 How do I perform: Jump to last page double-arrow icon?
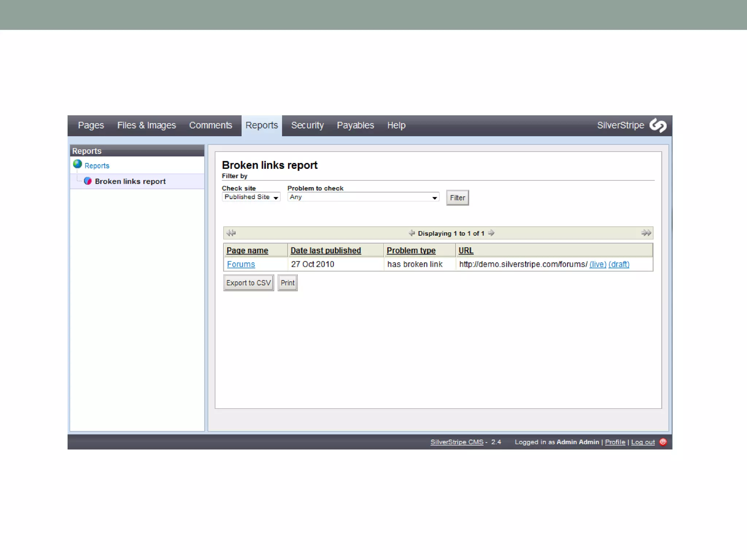click(x=646, y=233)
